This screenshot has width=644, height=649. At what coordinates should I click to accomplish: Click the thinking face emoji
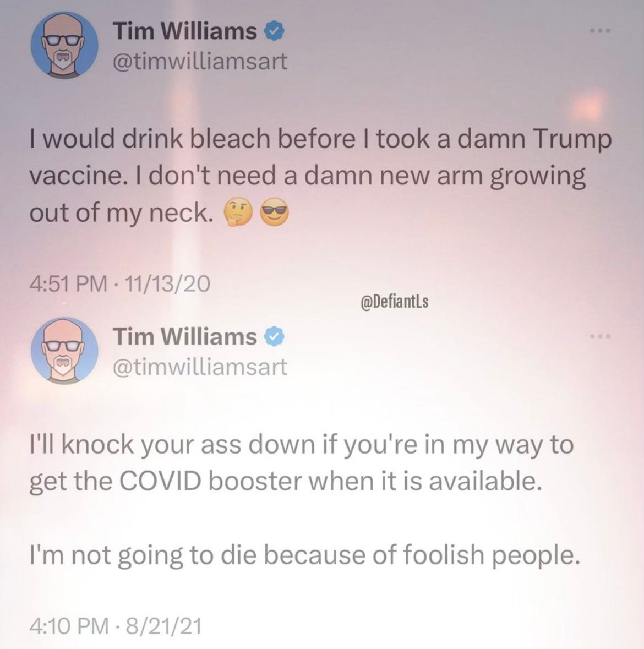[x=238, y=212]
